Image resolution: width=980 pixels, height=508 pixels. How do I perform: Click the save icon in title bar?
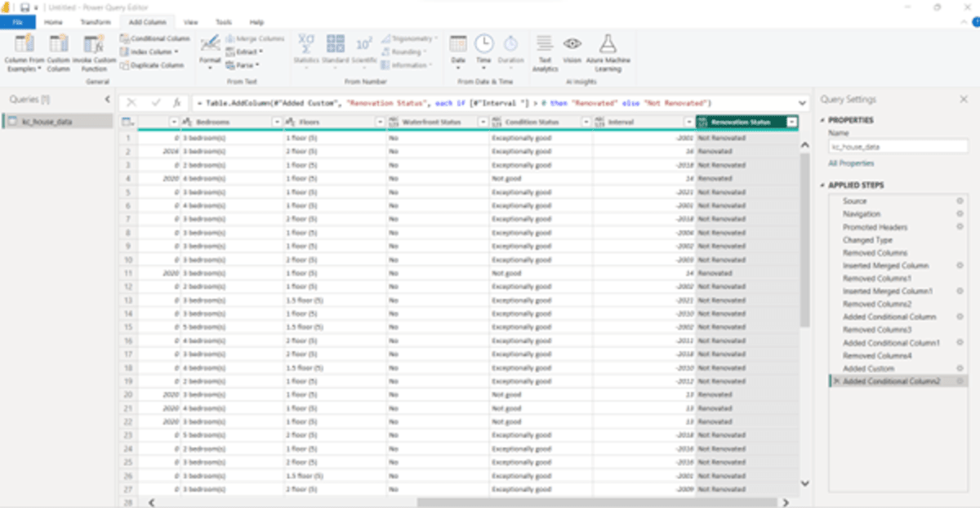pyautogui.click(x=24, y=7)
